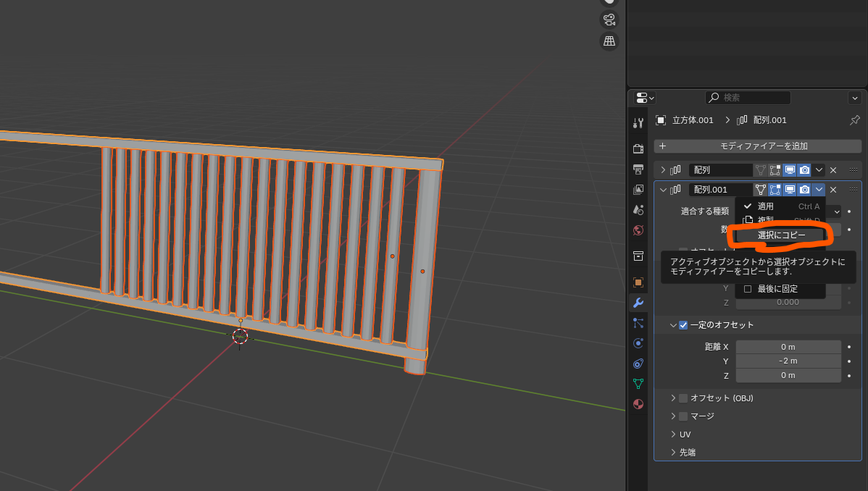Click the Z distance field 0 m

point(788,375)
